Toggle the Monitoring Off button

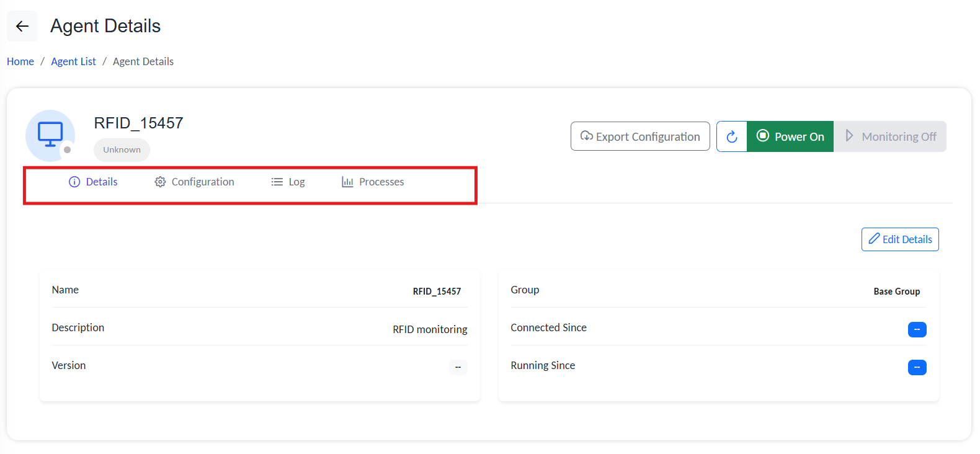point(890,136)
